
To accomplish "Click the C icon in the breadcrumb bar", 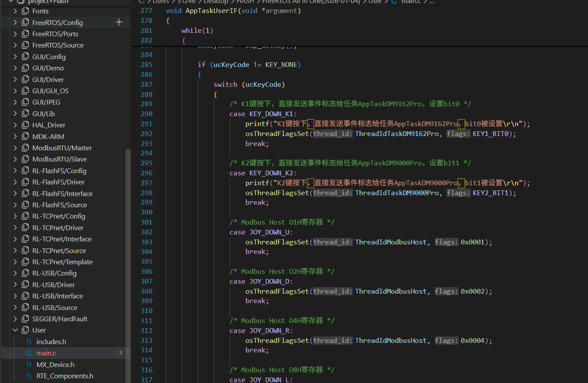I will click(394, 2).
